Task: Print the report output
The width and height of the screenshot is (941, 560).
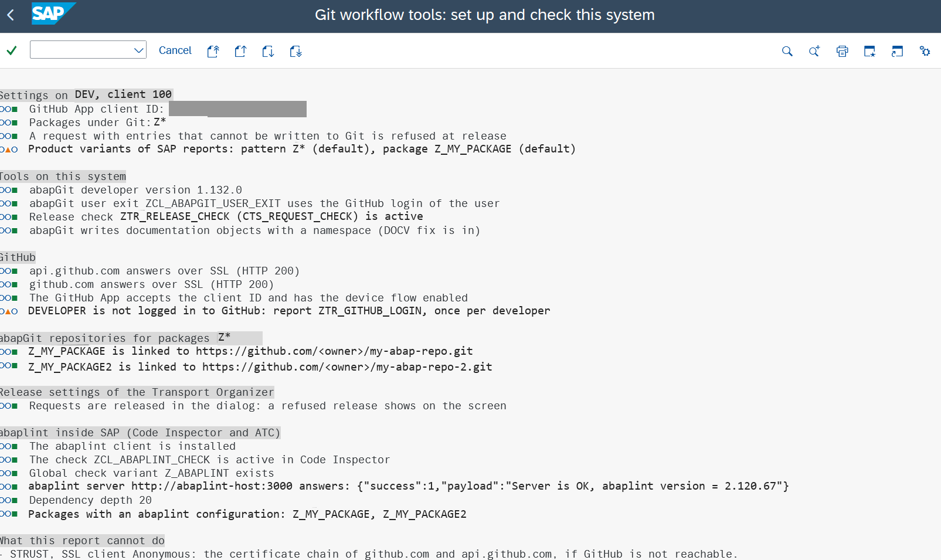Action: coord(842,51)
